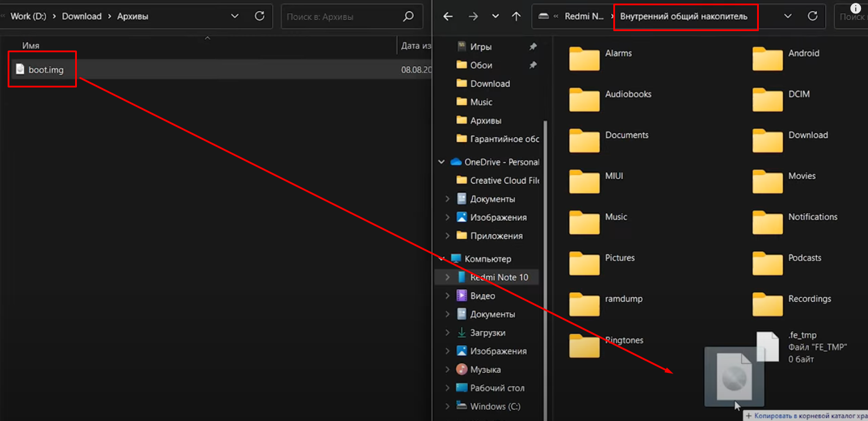Image resolution: width=868 pixels, height=421 pixels.
Task: Expand the Redmi Note 10 tree node
Action: point(447,277)
